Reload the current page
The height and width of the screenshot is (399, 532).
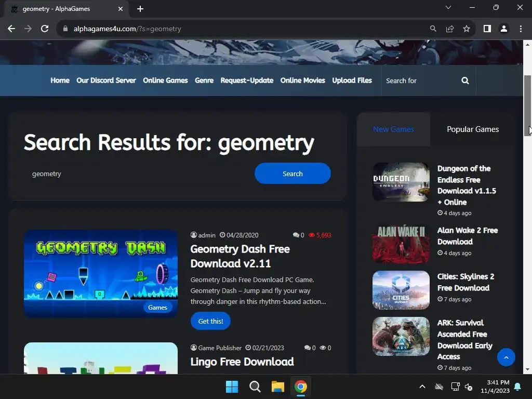(45, 29)
